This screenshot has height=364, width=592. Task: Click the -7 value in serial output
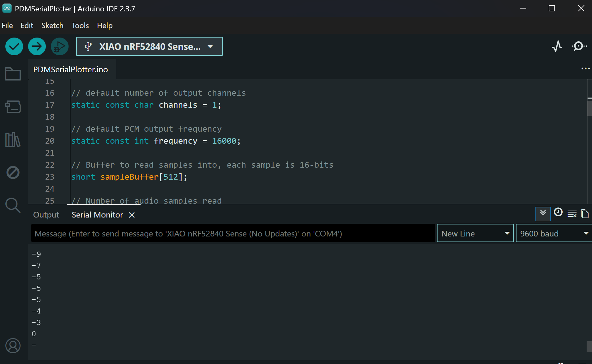(x=36, y=266)
